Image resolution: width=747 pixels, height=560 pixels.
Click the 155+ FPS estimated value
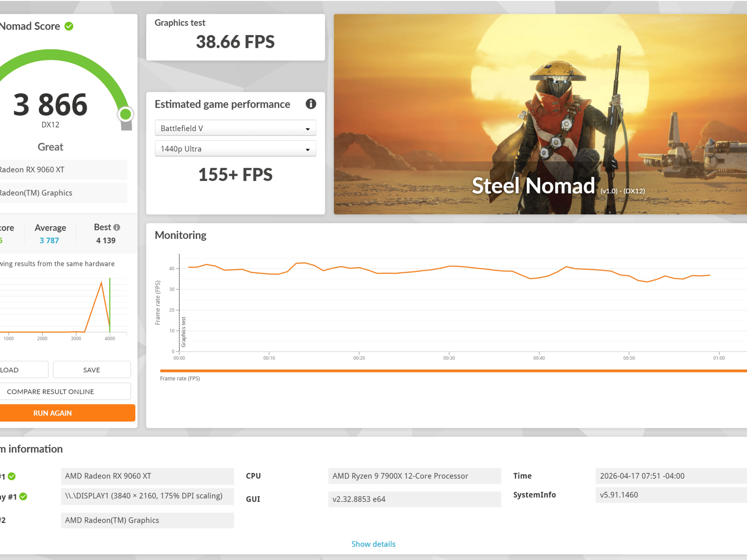[235, 175]
